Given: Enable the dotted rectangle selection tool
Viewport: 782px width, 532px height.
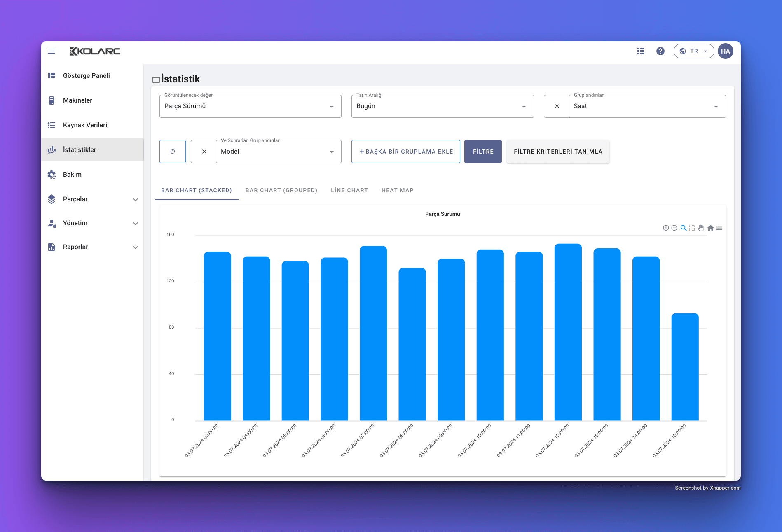Looking at the screenshot, I should click(692, 228).
